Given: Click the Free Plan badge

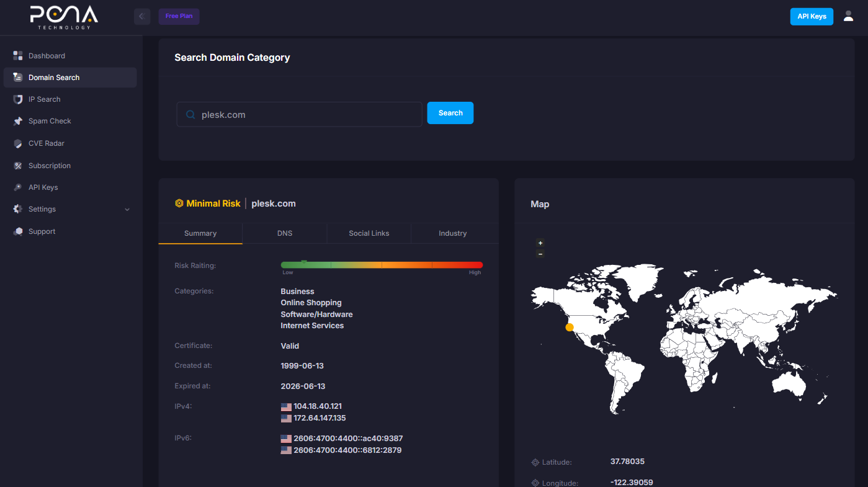Looking at the screenshot, I should (x=179, y=16).
